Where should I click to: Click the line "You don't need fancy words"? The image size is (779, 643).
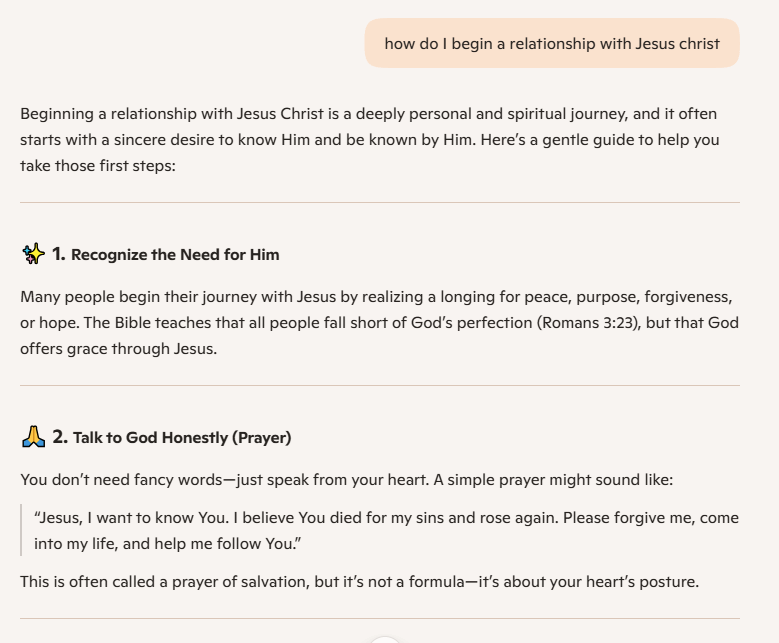(x=346, y=479)
